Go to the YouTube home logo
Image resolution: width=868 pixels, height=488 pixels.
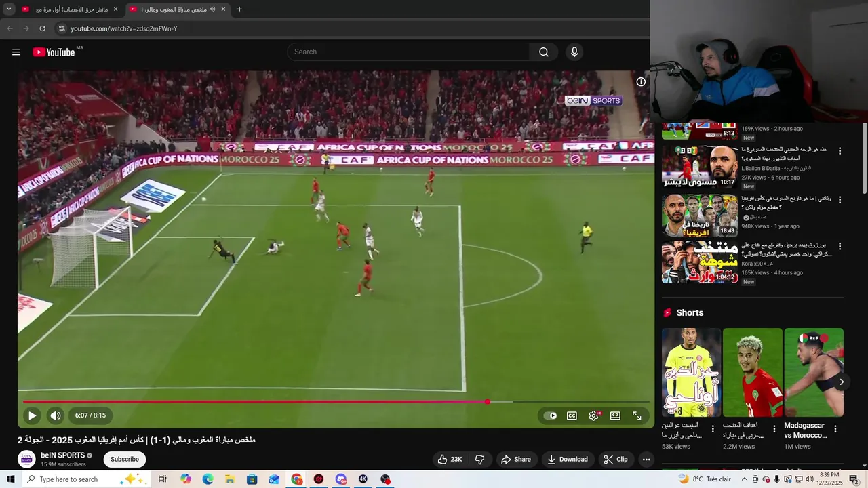54,52
